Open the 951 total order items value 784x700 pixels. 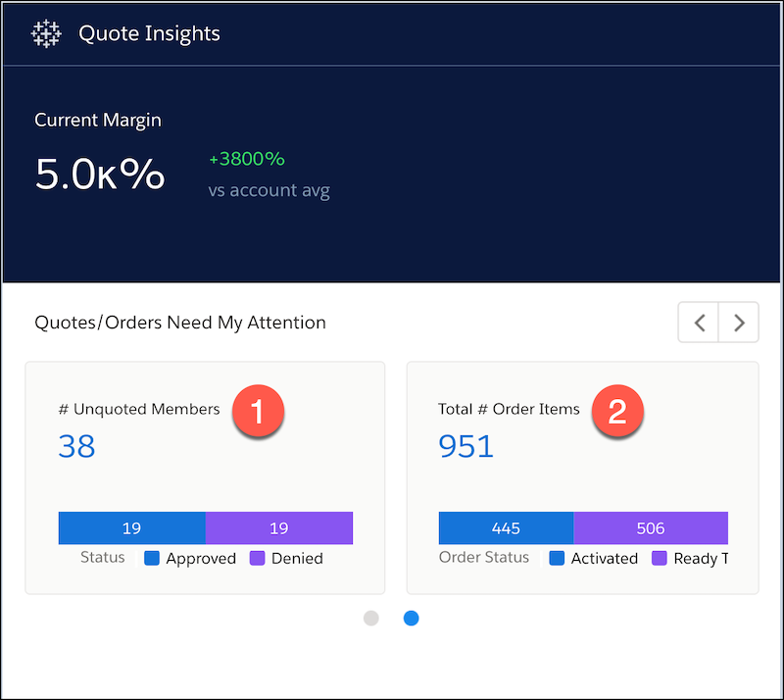click(466, 446)
